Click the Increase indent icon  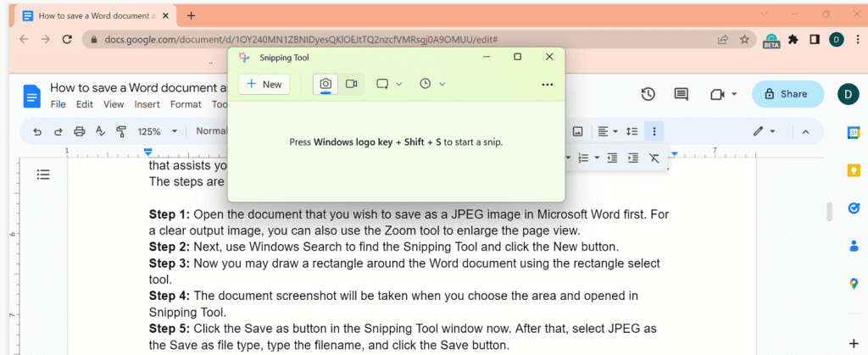[x=632, y=158]
